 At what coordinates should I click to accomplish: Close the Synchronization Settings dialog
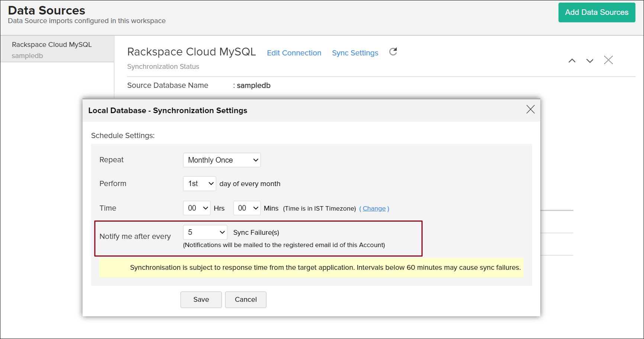(530, 109)
